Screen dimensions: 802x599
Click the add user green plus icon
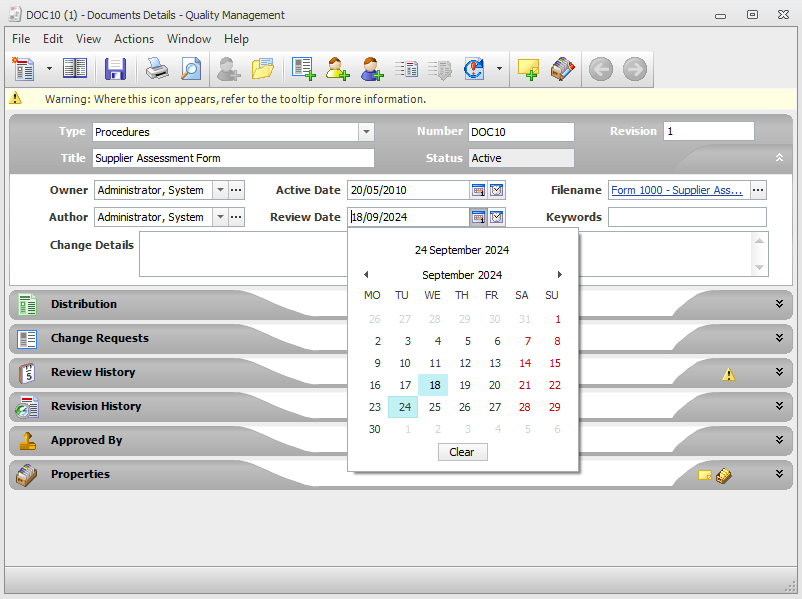coord(337,69)
